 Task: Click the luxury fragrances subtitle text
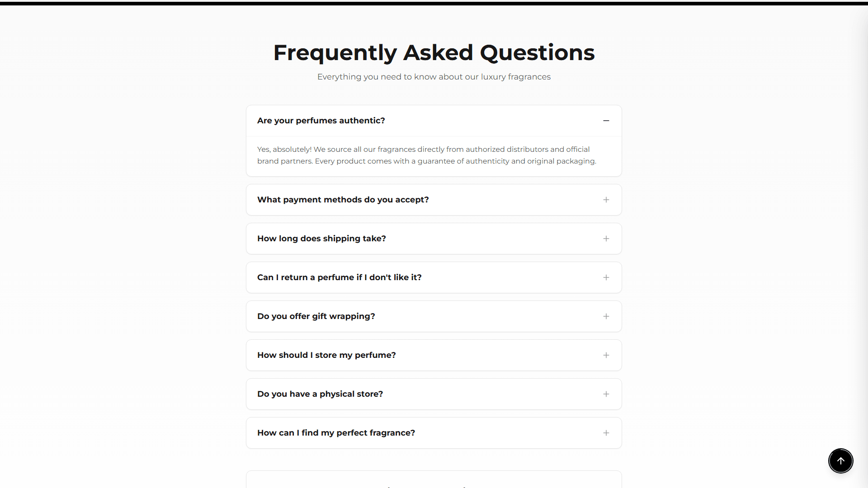point(434,77)
